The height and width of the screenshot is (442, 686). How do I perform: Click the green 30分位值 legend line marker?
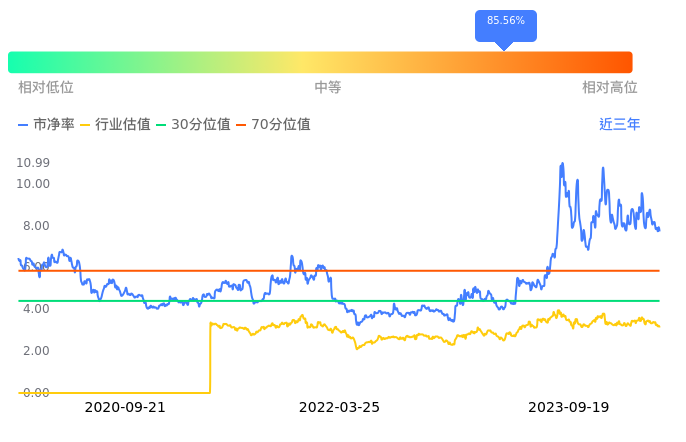click(162, 125)
